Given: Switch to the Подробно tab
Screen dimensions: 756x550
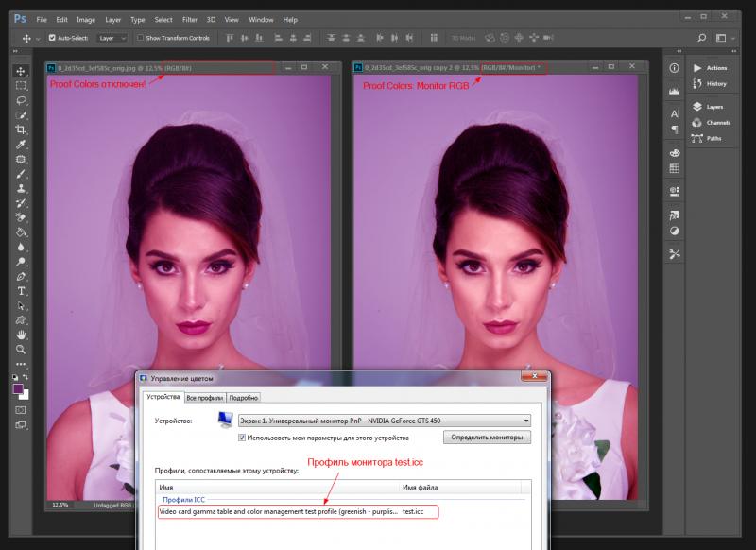Looking at the screenshot, I should (x=244, y=398).
